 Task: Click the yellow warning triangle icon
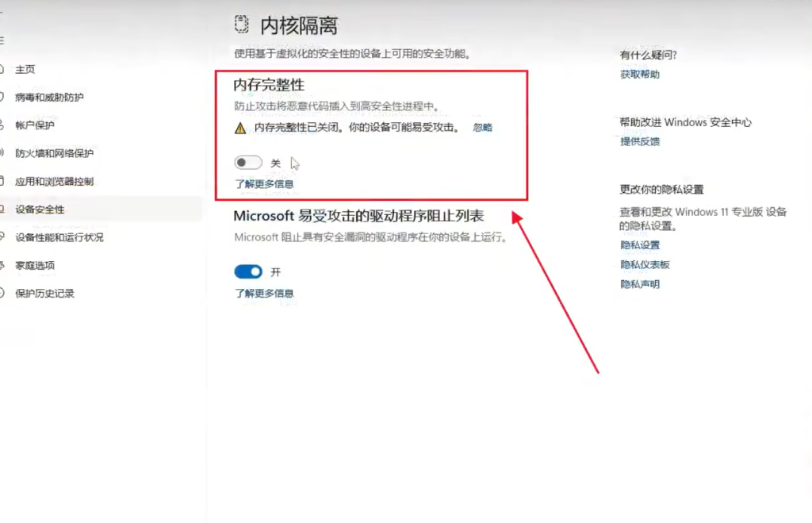[240, 128]
